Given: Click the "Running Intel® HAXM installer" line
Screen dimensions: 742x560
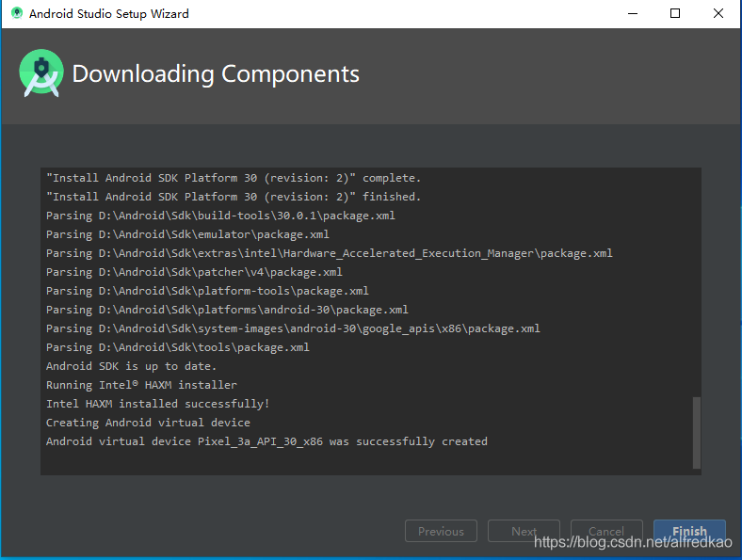Looking at the screenshot, I should click(141, 385).
